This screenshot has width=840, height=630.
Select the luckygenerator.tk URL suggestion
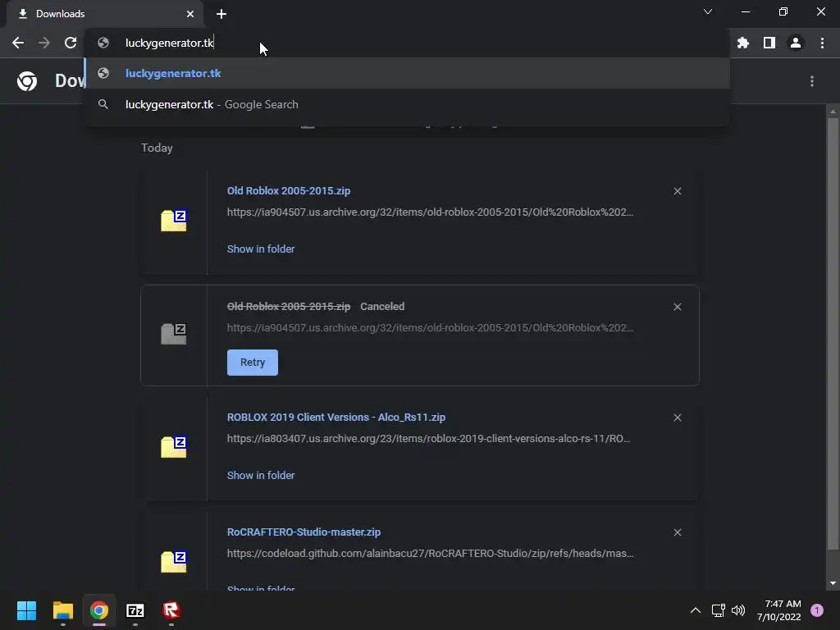(x=407, y=73)
